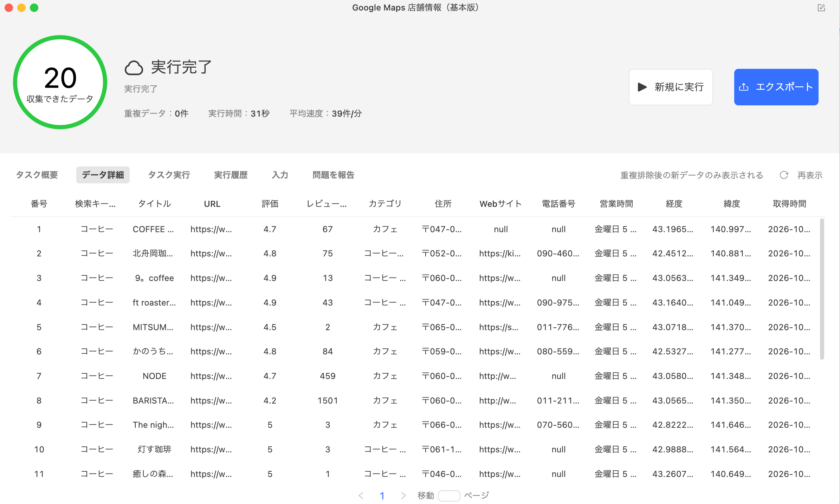Open the 入力 tab
The height and width of the screenshot is (504, 840).
(x=280, y=175)
